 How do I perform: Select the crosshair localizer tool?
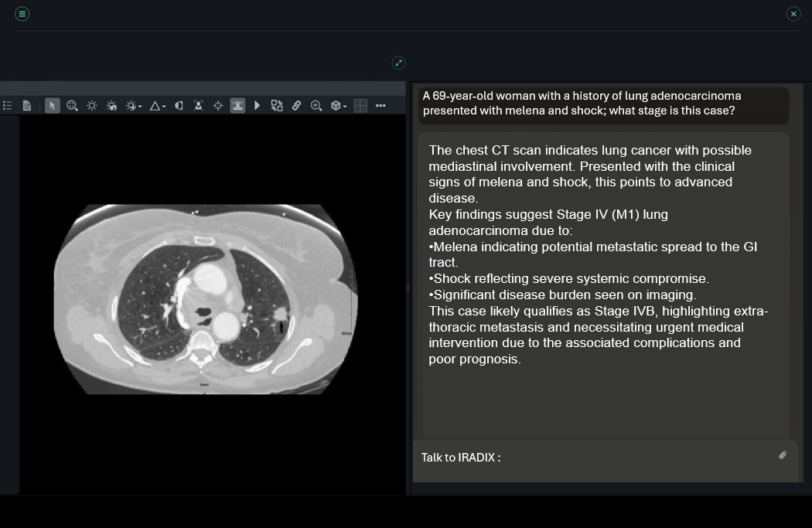tap(218, 105)
